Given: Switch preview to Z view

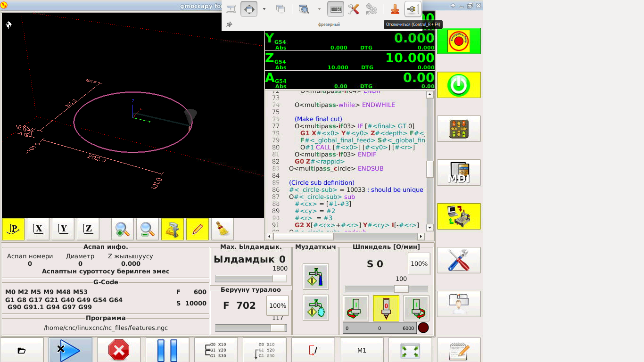Looking at the screenshot, I should pos(88,229).
